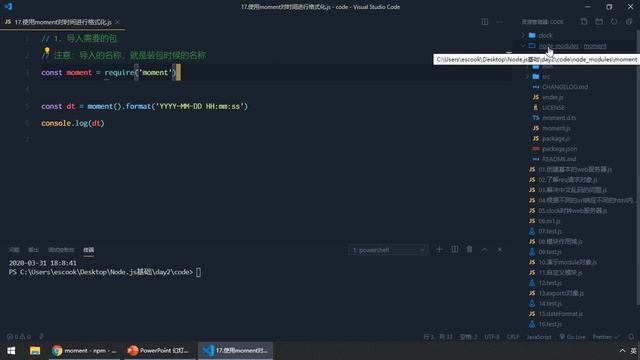Open the Windows Start menu
The height and width of the screenshot is (360, 640).
click(x=11, y=351)
